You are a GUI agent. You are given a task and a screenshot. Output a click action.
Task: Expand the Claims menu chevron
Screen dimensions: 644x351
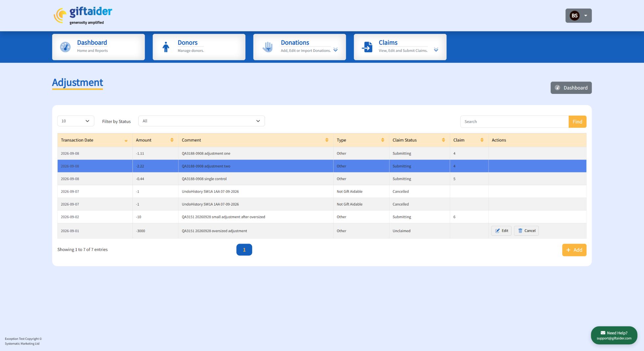pyautogui.click(x=436, y=50)
